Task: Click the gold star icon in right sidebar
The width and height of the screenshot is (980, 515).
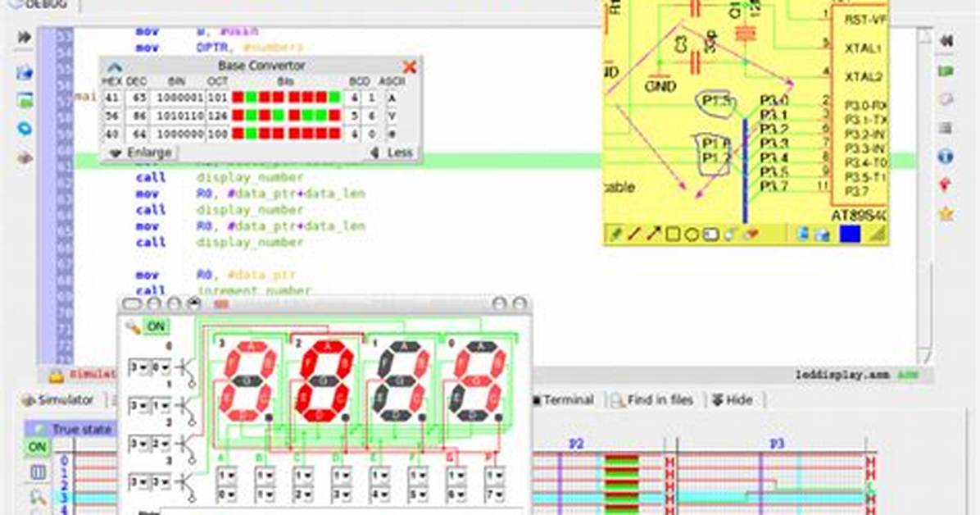Action: [946, 214]
